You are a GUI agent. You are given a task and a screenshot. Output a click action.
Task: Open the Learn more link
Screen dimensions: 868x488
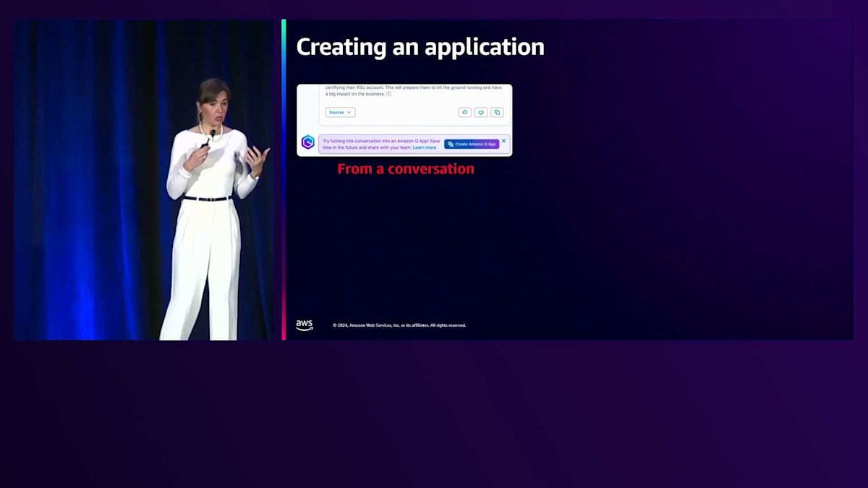pos(425,147)
